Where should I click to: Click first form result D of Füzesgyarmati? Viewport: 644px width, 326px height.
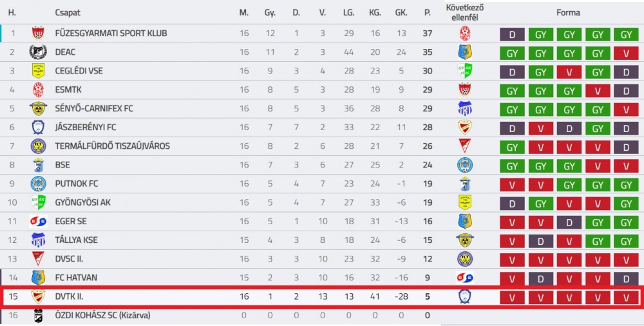click(x=512, y=35)
